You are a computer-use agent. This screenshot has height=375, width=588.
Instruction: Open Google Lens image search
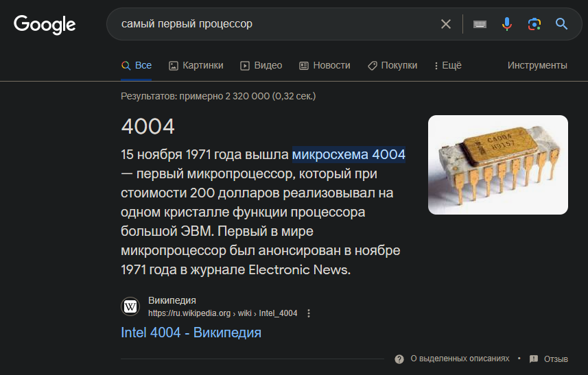[x=534, y=24]
